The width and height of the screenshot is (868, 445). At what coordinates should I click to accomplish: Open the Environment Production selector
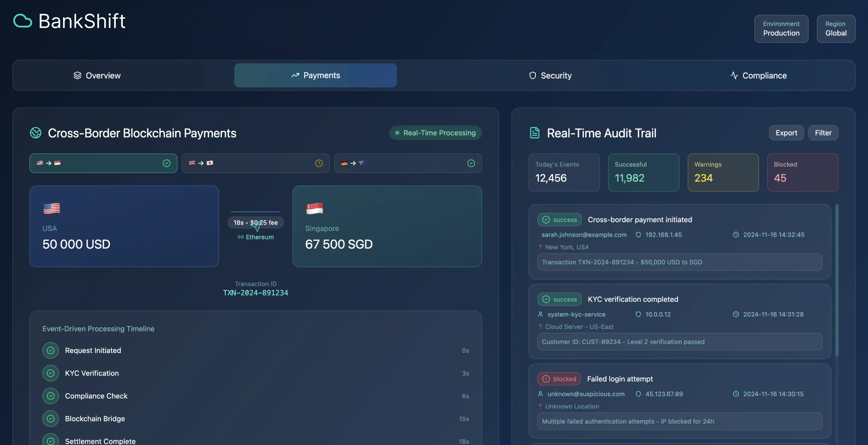781,29
